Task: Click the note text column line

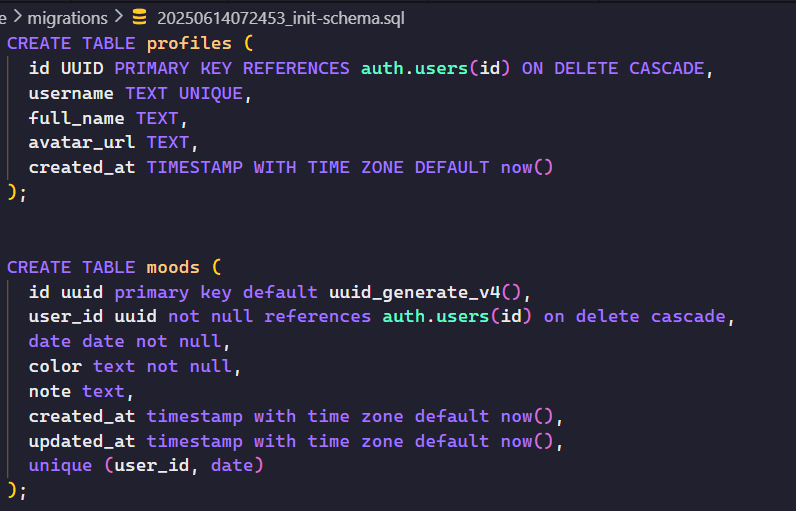Action: [x=81, y=392]
